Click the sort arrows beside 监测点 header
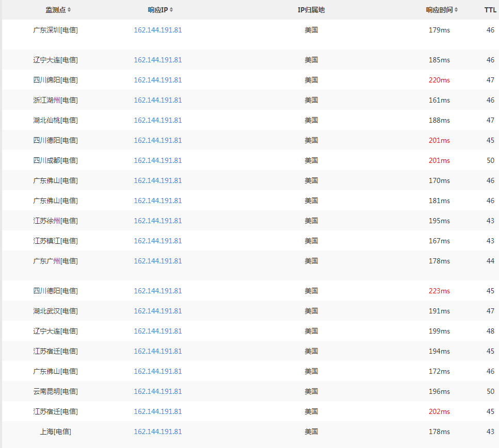This screenshot has width=499, height=448. point(69,9)
